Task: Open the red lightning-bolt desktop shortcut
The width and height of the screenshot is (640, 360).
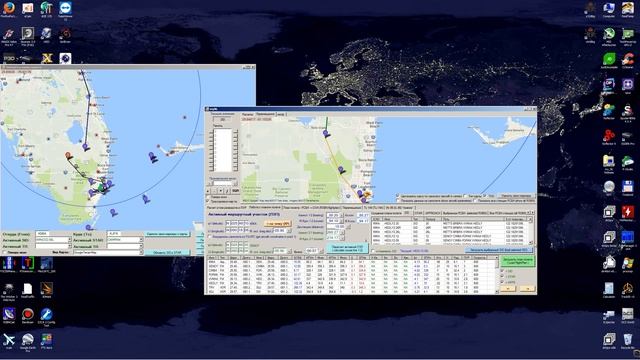Action: click(628, 213)
